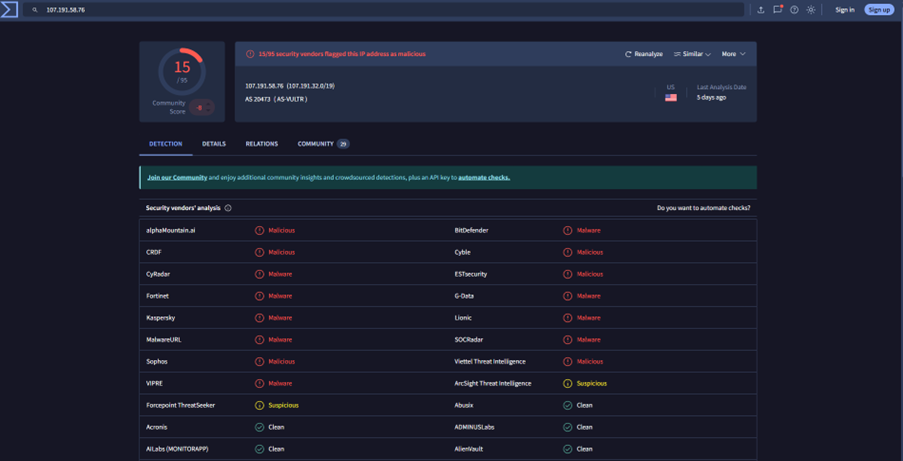
Task: Click the malware icon in CyRadar row
Action: [x=260, y=274]
